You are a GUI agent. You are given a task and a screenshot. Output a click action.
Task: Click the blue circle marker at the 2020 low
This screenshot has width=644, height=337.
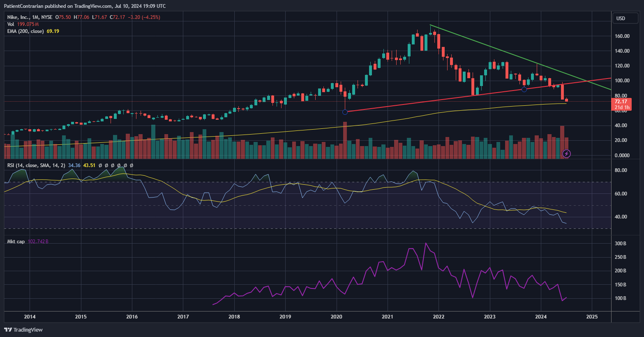[x=345, y=112]
